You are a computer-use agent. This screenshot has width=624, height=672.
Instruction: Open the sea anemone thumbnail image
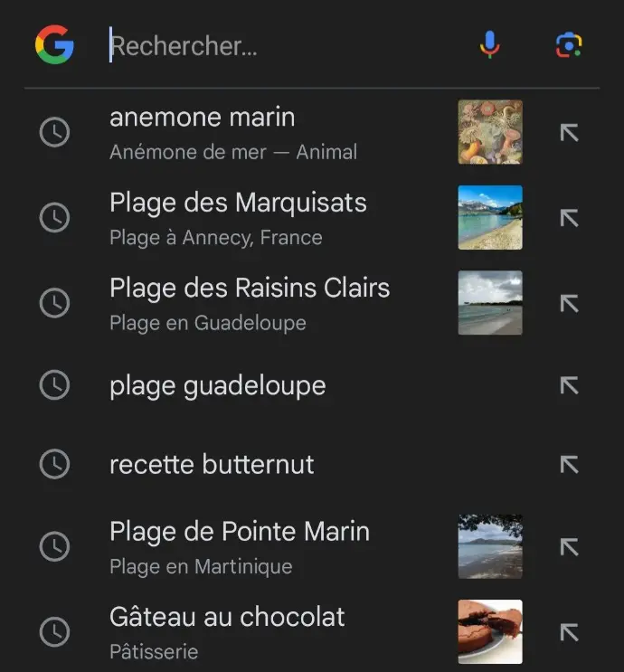(490, 132)
